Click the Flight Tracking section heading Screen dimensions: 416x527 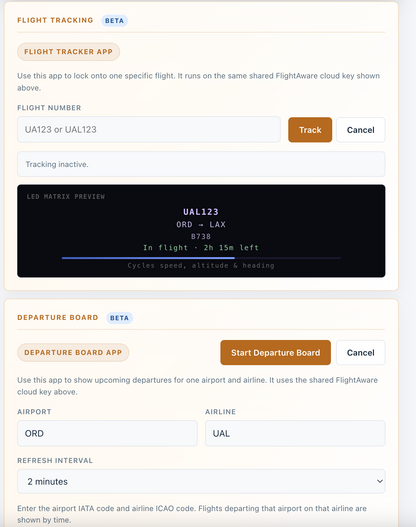click(x=55, y=20)
